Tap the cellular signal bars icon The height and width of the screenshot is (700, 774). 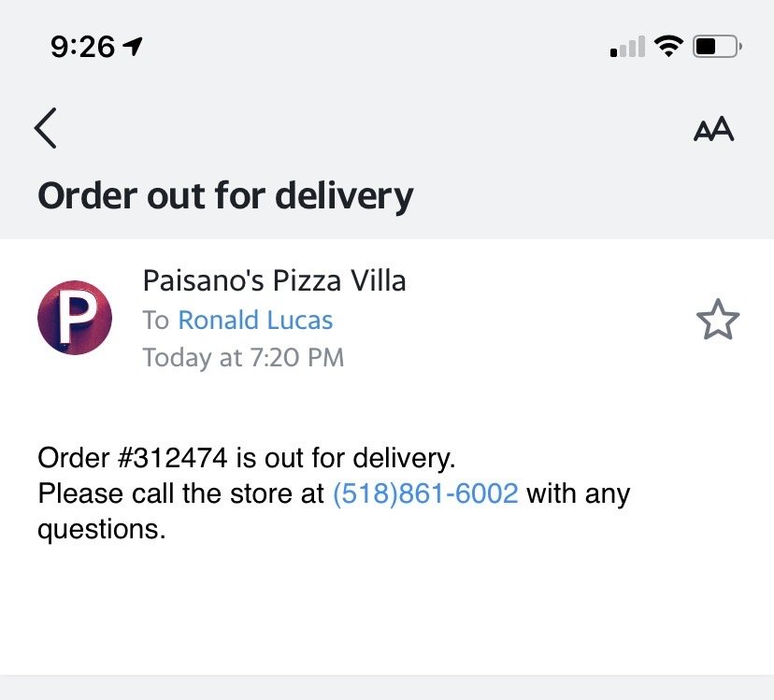pos(627,47)
